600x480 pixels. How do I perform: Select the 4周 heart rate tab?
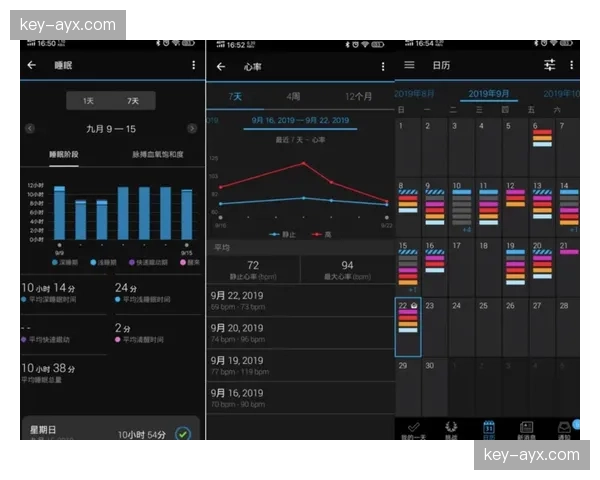tap(293, 96)
